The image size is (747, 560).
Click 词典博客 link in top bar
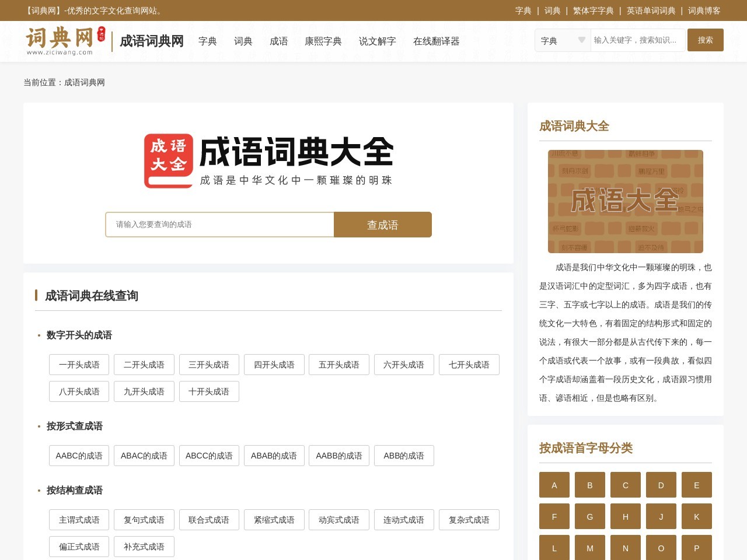click(704, 10)
